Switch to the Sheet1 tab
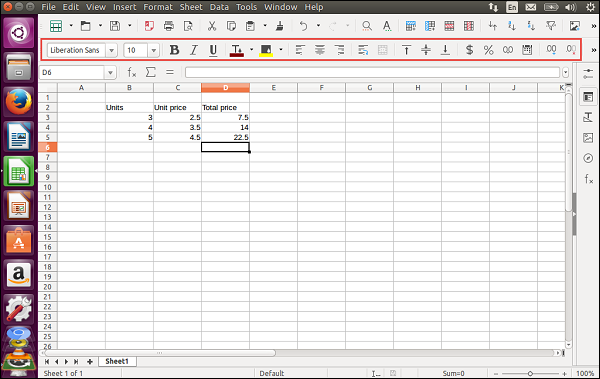This screenshot has width=600, height=379. (117, 361)
